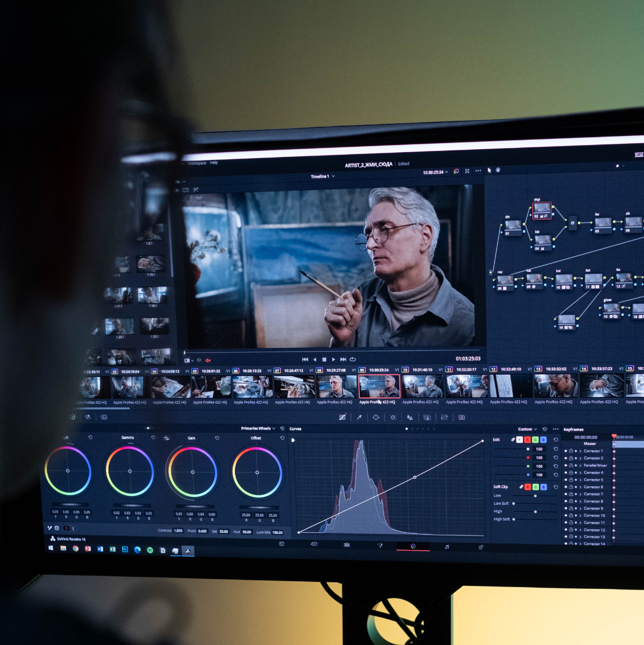The image size is (644, 645).
Task: Open the Workspace menu
Action: coord(197,163)
